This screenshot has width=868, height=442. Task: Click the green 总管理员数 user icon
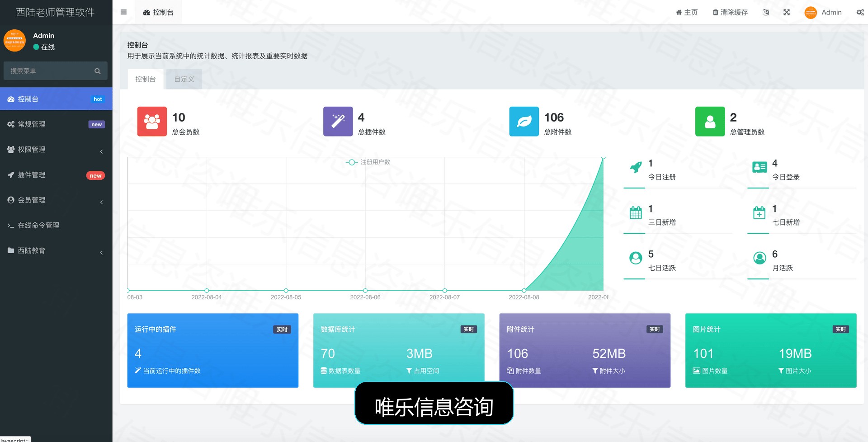click(710, 122)
